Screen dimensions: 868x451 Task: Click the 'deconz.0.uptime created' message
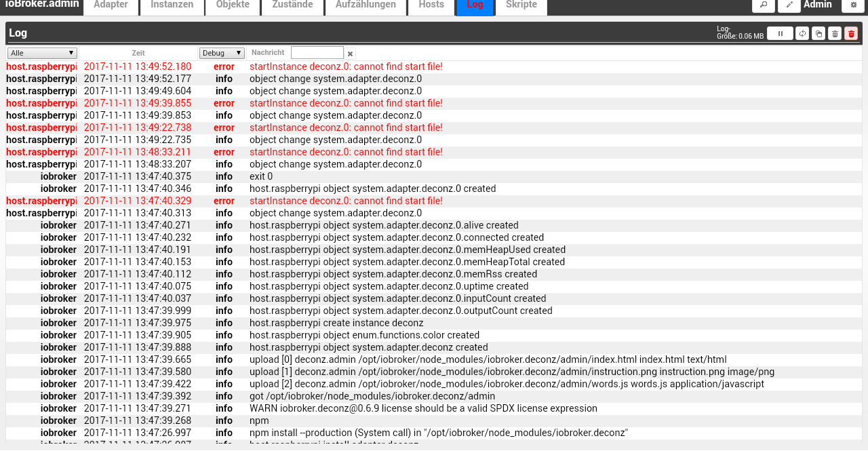(x=389, y=286)
